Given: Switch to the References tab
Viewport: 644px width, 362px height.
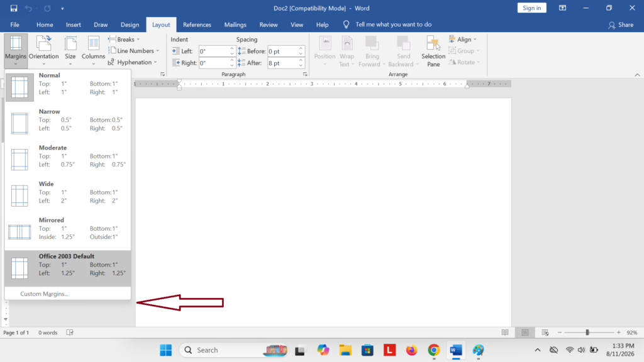Looking at the screenshot, I should (x=197, y=25).
